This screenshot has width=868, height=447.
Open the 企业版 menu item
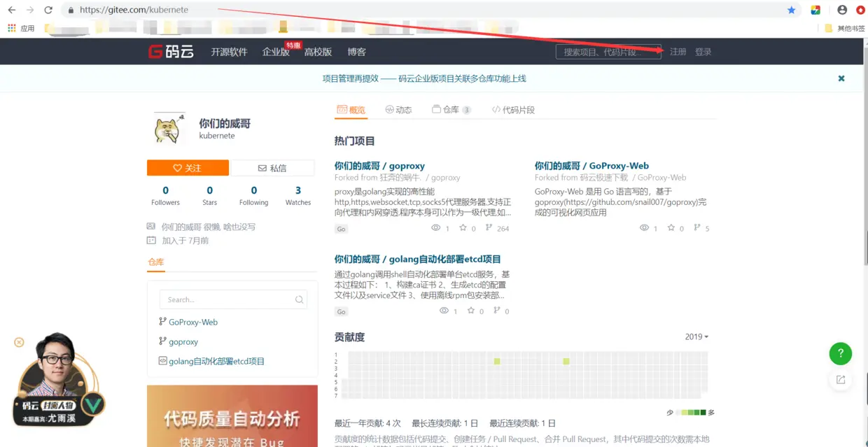coord(276,52)
